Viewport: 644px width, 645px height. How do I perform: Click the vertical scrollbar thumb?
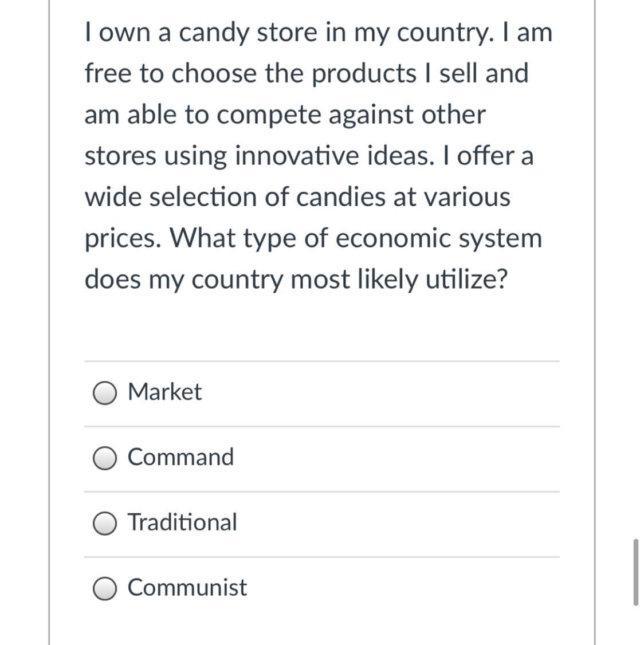pos(635,572)
